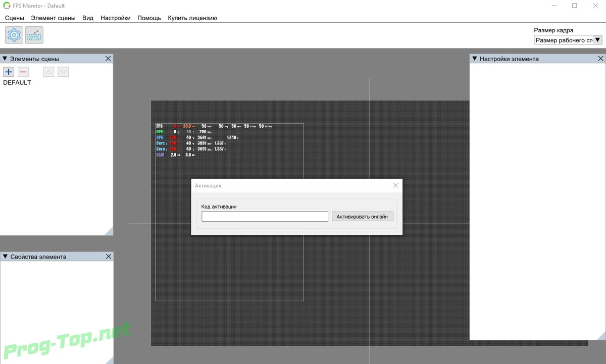Viewport: 606px width, 364px height.
Task: Open the Купить лицензию menu
Action: (x=192, y=18)
